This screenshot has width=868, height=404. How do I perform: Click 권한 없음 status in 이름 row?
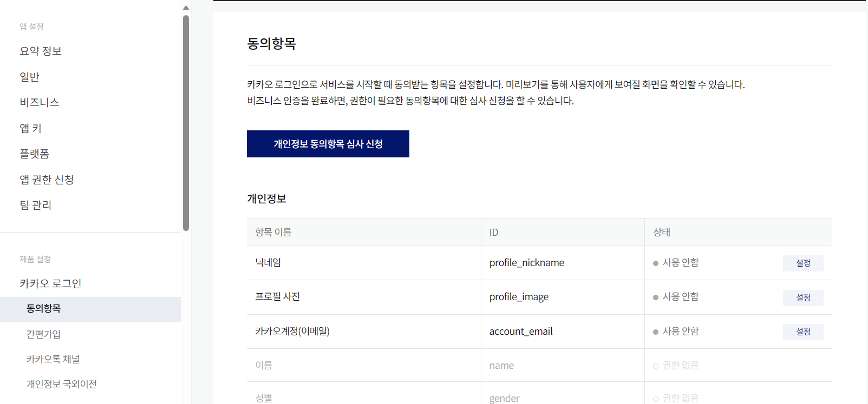point(676,366)
